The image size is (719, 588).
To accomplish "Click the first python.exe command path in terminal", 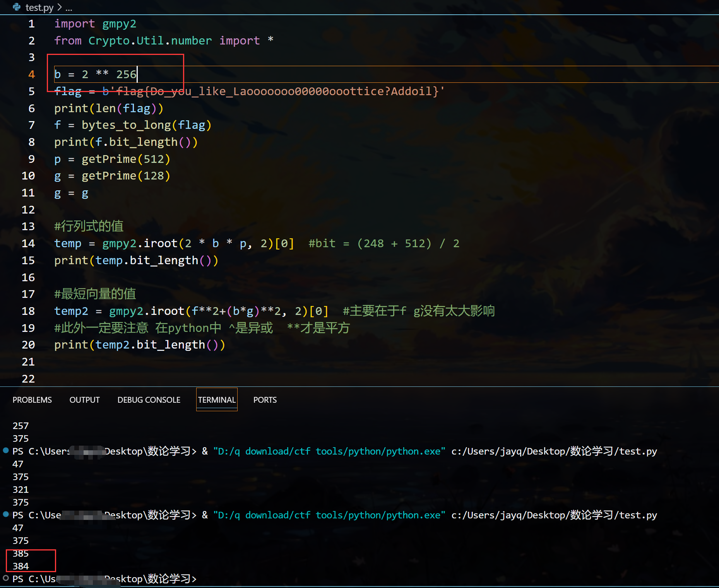I will [x=329, y=451].
